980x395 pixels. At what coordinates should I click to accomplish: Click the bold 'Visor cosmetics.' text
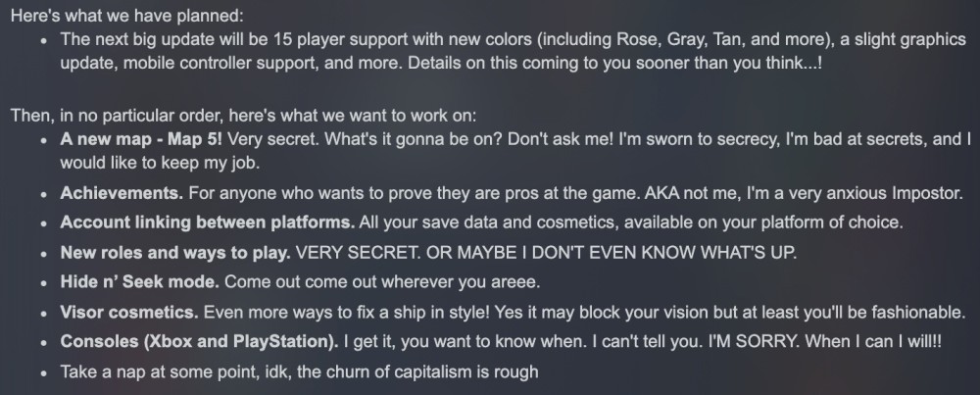[x=129, y=312]
